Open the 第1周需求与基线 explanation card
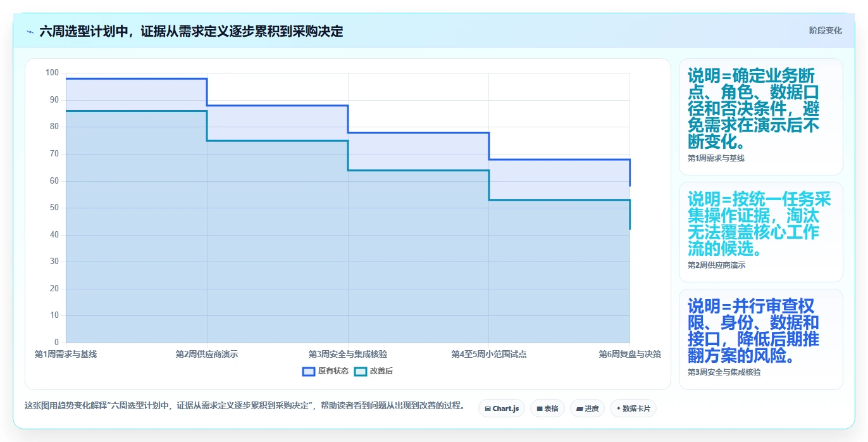Screen dimensions: 868x442 coord(760,117)
